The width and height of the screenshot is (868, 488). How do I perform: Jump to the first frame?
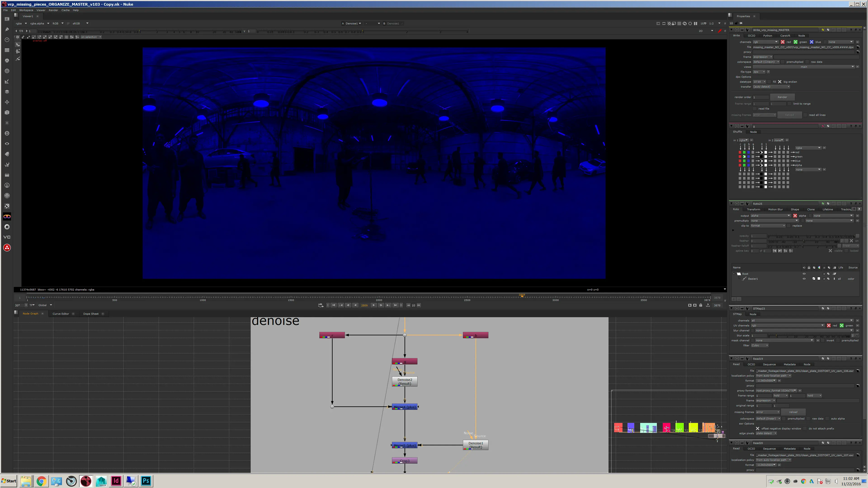334,305
